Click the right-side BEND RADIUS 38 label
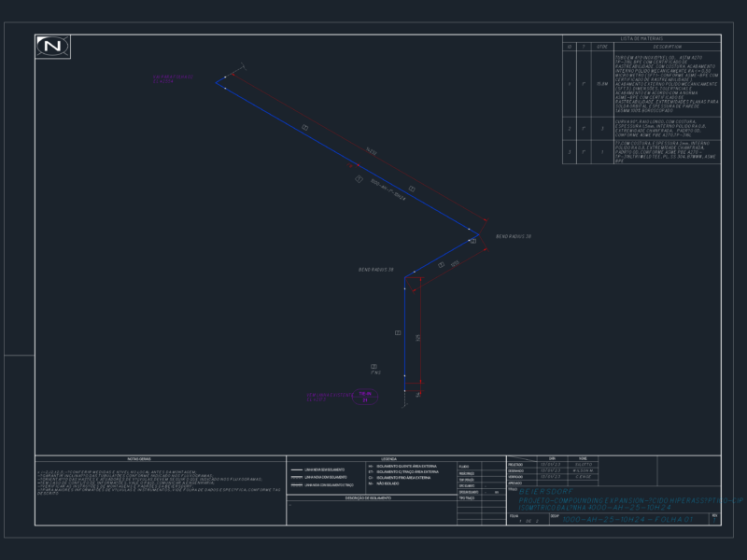The width and height of the screenshot is (747, 560). coord(513,236)
